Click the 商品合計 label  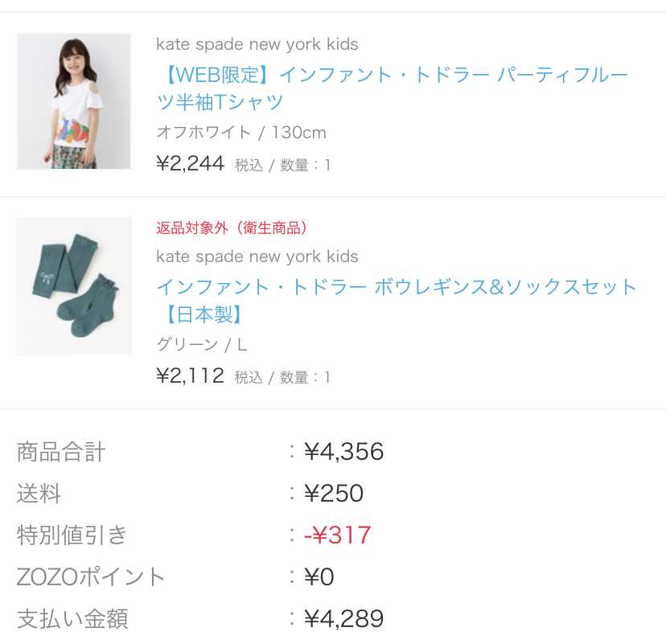click(61, 452)
